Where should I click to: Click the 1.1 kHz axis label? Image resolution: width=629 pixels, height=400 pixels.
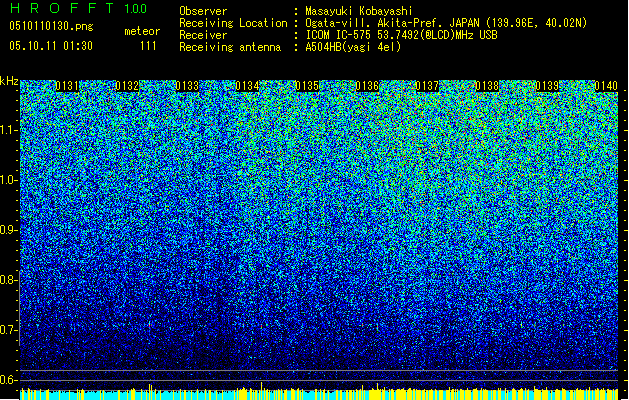click(x=8, y=130)
